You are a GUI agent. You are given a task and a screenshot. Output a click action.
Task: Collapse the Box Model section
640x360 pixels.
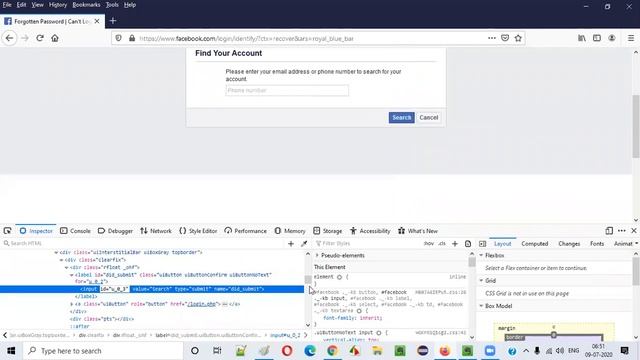pos(481,306)
